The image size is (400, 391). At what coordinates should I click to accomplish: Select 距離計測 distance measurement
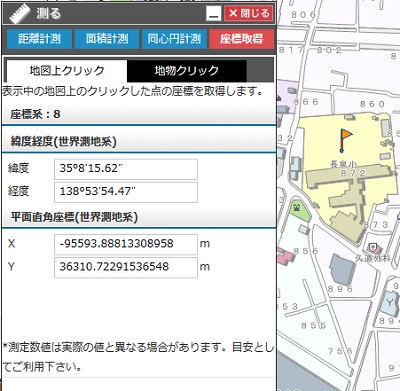39,39
